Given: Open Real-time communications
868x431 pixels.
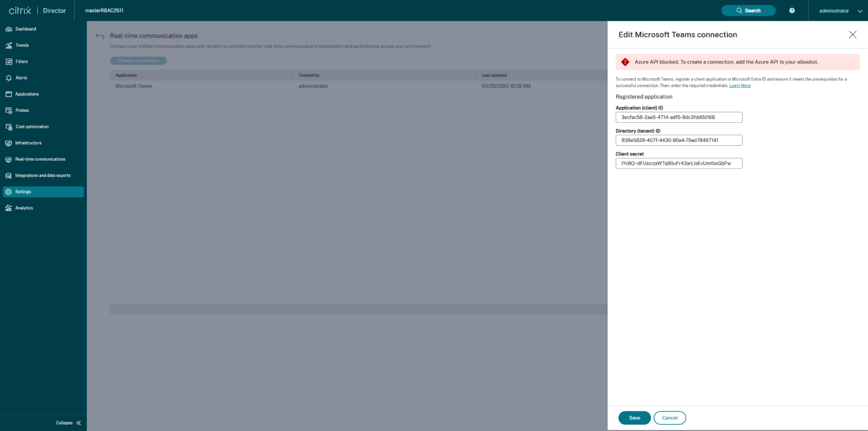Looking at the screenshot, I should [x=40, y=159].
